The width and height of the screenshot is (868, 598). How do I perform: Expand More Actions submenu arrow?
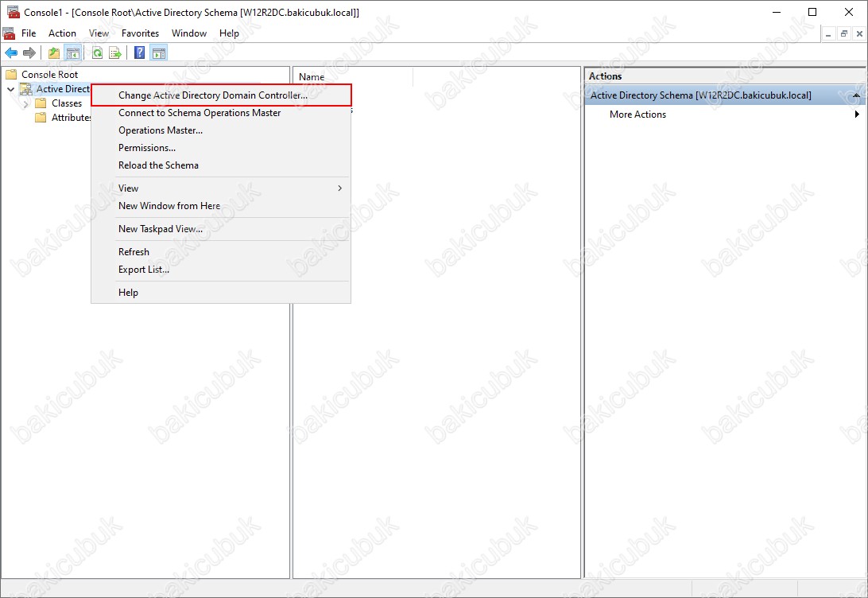point(857,114)
